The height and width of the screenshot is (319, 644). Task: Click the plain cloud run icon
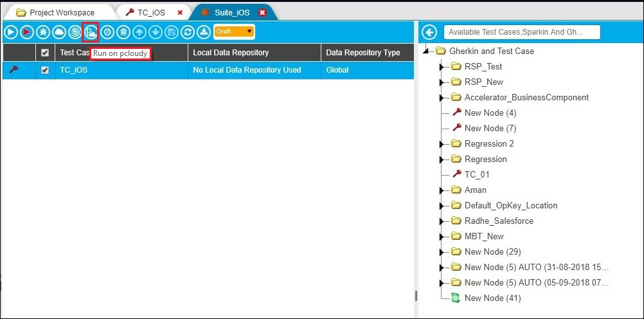coord(58,32)
